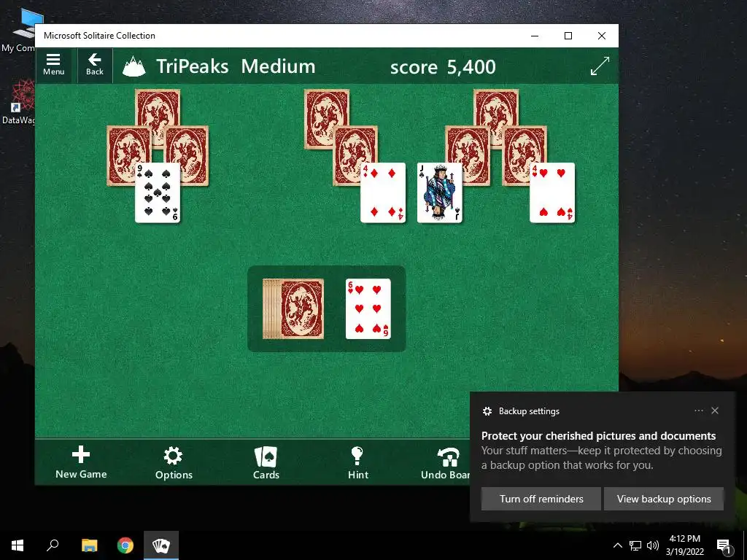
Task: Open network status tray icon
Action: click(x=635, y=545)
